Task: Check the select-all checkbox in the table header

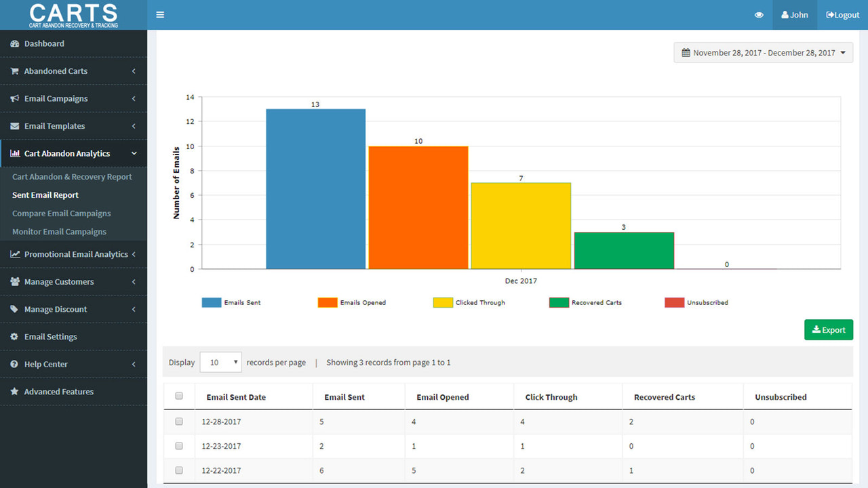Action: tap(179, 396)
